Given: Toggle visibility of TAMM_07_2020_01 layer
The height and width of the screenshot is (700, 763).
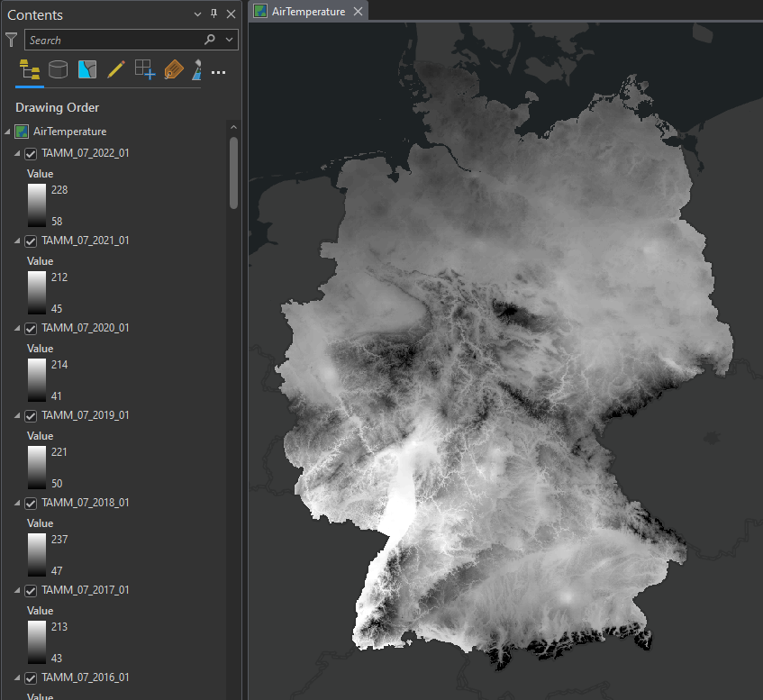Looking at the screenshot, I should [31, 328].
